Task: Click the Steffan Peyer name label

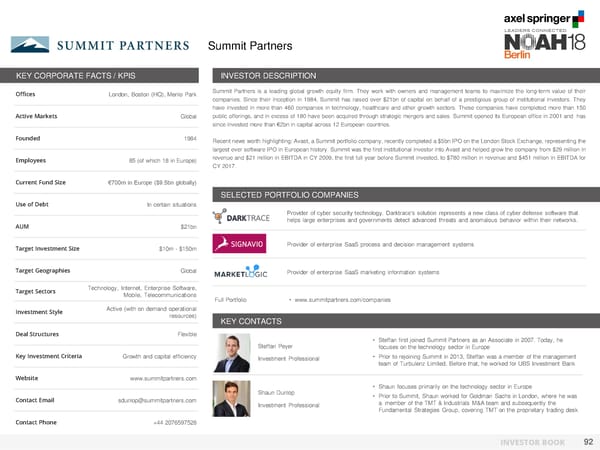Action: pos(275,344)
